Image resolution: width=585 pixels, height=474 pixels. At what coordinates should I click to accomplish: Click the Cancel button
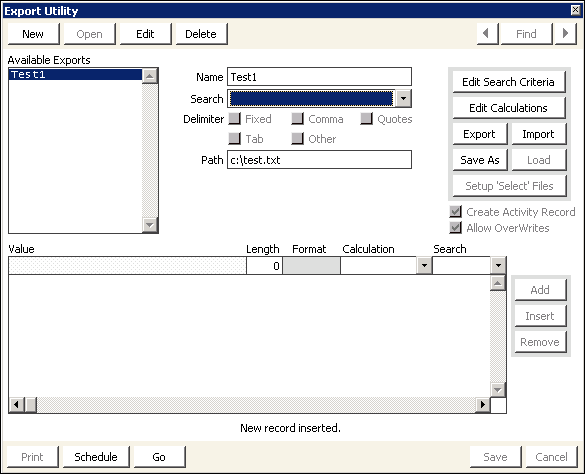[551, 457]
